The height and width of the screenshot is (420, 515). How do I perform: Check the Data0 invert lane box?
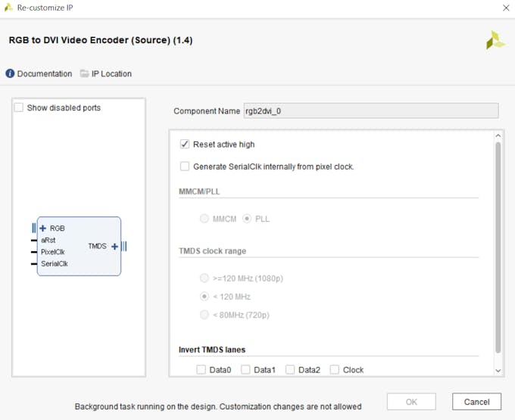pos(201,370)
